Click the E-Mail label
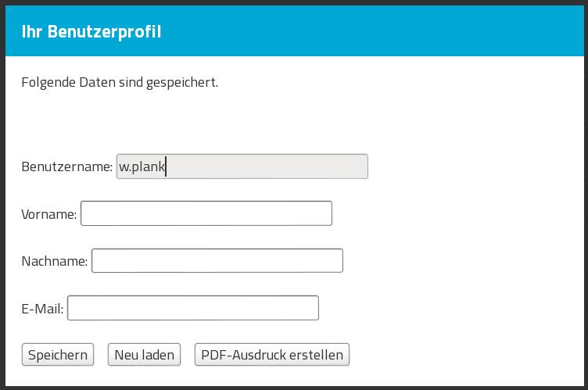 43,308
